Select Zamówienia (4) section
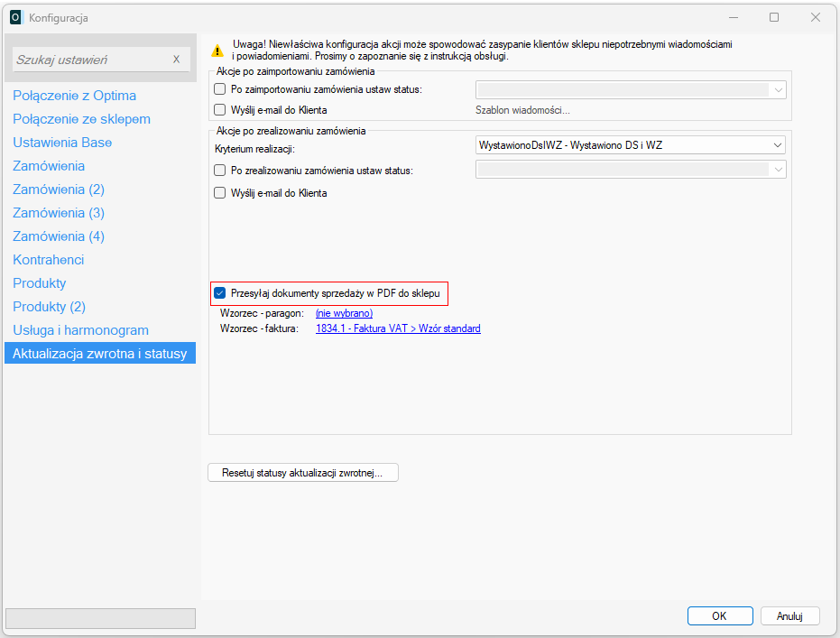 point(59,236)
